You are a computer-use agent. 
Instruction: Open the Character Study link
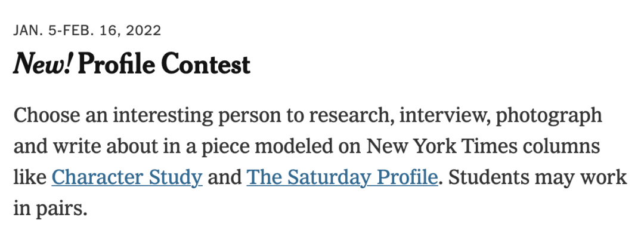(x=127, y=177)
